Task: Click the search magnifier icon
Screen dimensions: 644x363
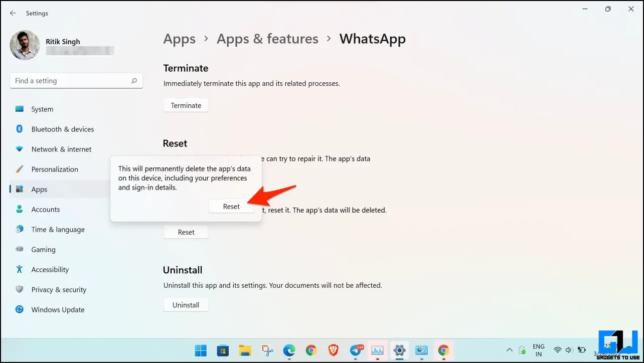Action: [134, 81]
